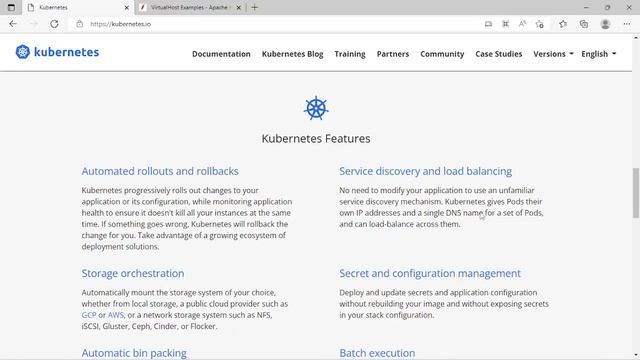
Task: Click the user profile avatar
Action: click(x=605, y=24)
